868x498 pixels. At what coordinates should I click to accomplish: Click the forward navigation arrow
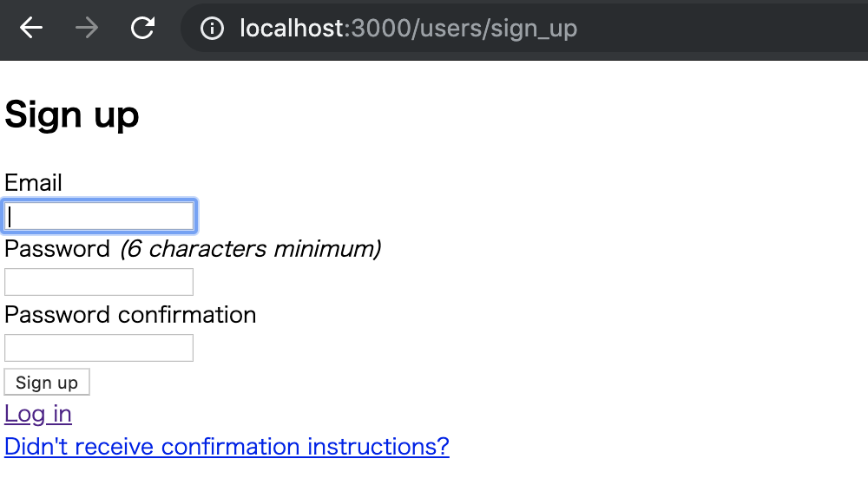click(87, 29)
